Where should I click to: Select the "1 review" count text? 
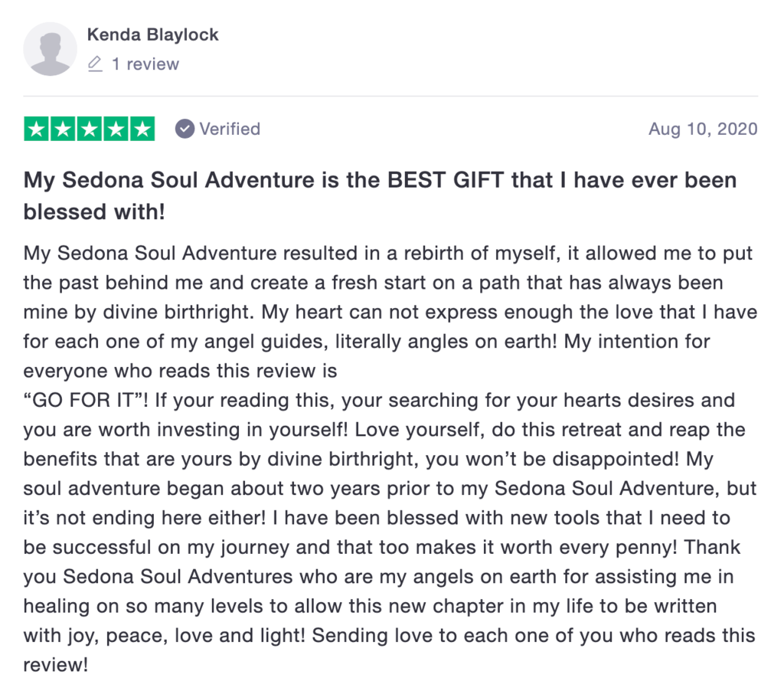click(145, 64)
